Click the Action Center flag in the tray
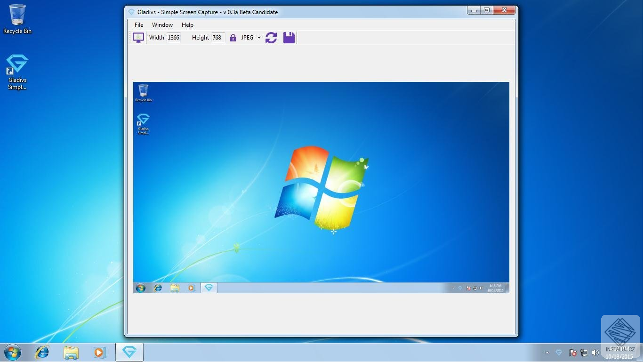 coord(572,353)
